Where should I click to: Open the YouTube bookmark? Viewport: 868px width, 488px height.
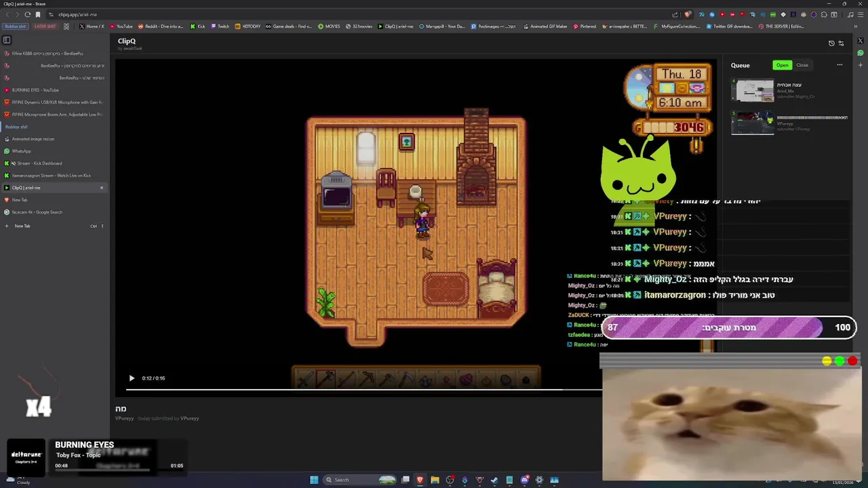pos(121,26)
